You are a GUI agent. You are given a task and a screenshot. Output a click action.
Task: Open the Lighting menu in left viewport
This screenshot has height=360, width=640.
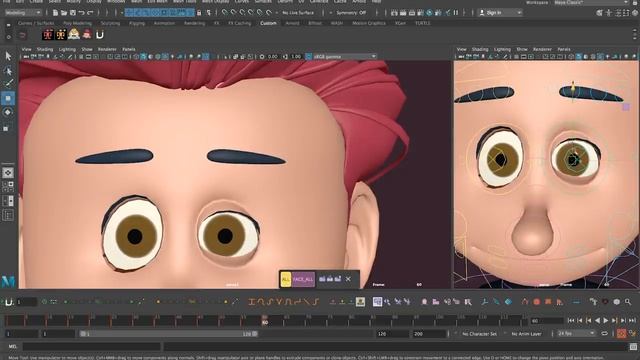67,49
